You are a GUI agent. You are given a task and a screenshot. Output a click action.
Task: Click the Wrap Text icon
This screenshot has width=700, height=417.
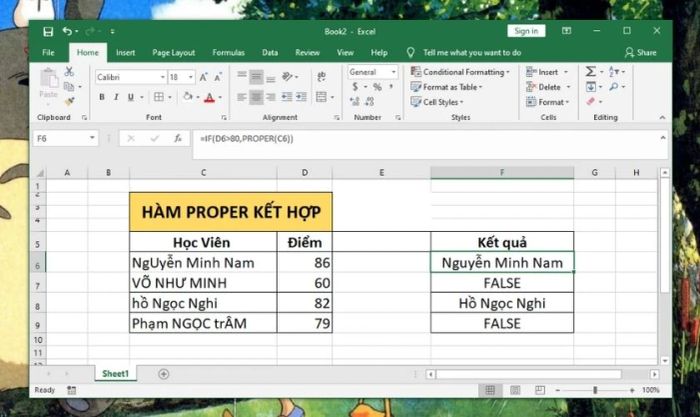(x=321, y=76)
